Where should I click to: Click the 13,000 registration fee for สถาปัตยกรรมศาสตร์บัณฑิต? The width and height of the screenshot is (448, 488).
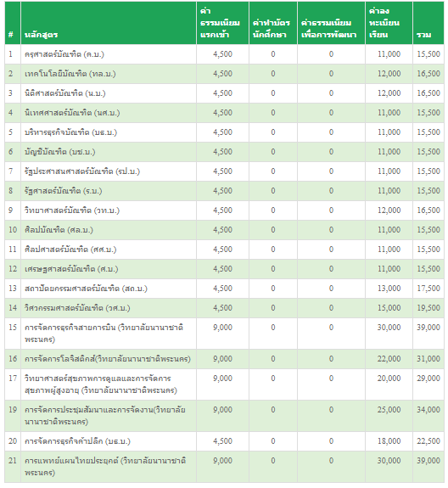pyautogui.click(x=389, y=289)
